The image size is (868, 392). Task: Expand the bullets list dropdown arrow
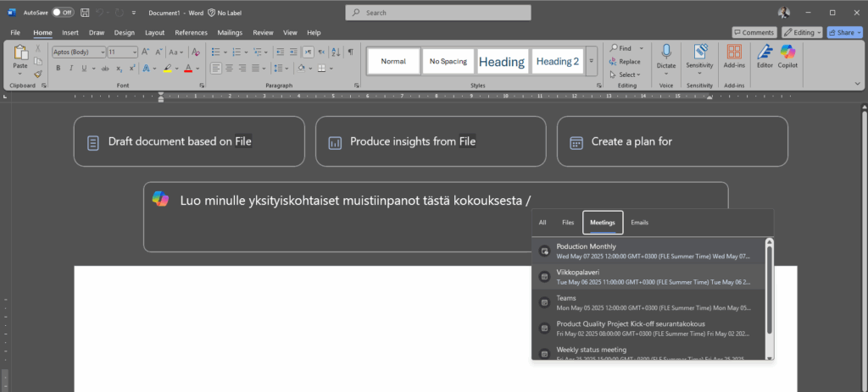(225, 52)
